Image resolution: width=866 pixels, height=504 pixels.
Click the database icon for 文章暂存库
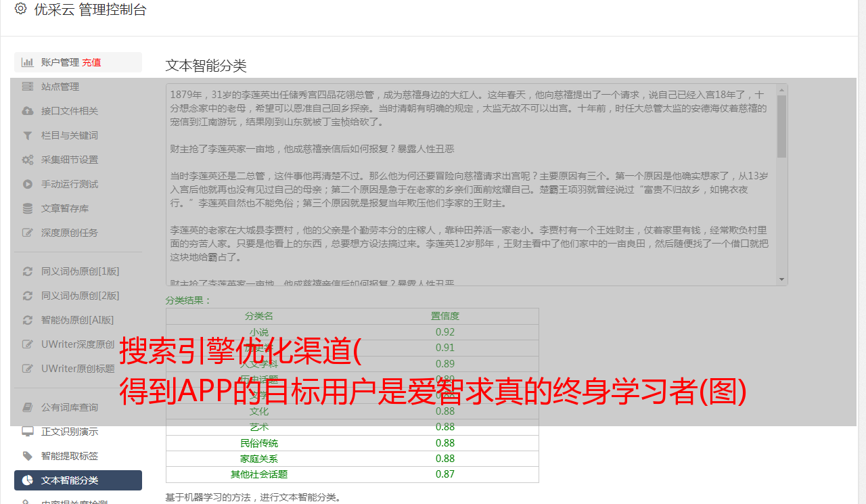27,208
